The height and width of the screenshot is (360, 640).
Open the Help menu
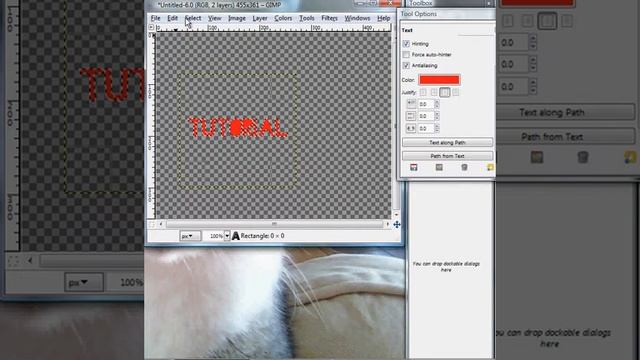(383, 18)
